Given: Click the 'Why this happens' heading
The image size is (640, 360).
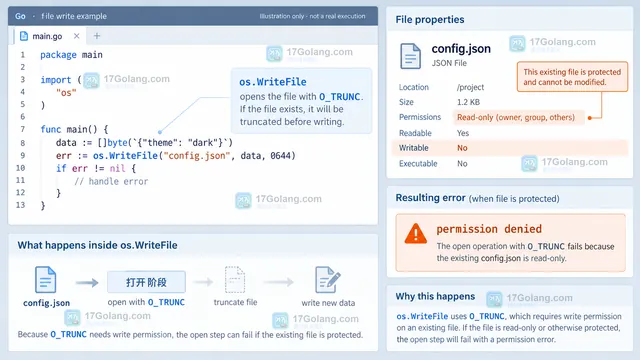Looking at the screenshot, I should [435, 296].
